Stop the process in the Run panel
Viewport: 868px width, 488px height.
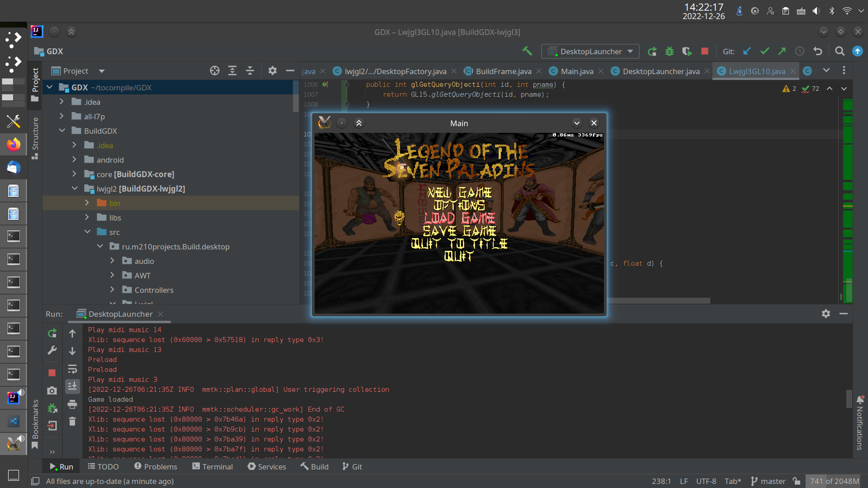tap(52, 373)
